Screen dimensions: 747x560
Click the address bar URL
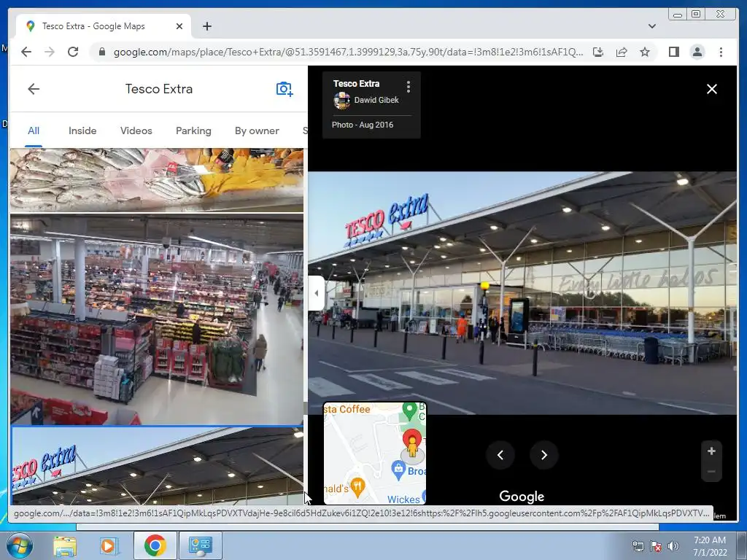tap(348, 52)
